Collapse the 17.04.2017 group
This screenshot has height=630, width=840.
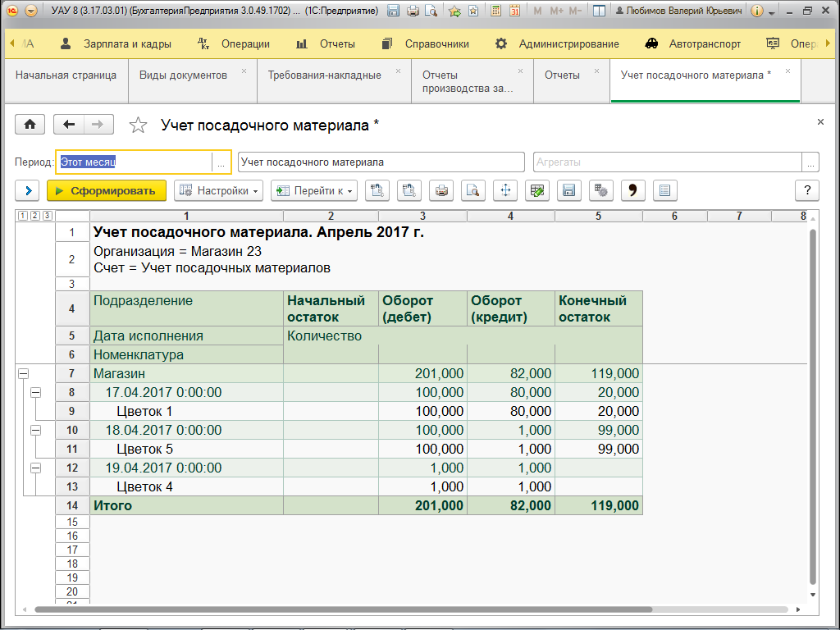point(35,393)
